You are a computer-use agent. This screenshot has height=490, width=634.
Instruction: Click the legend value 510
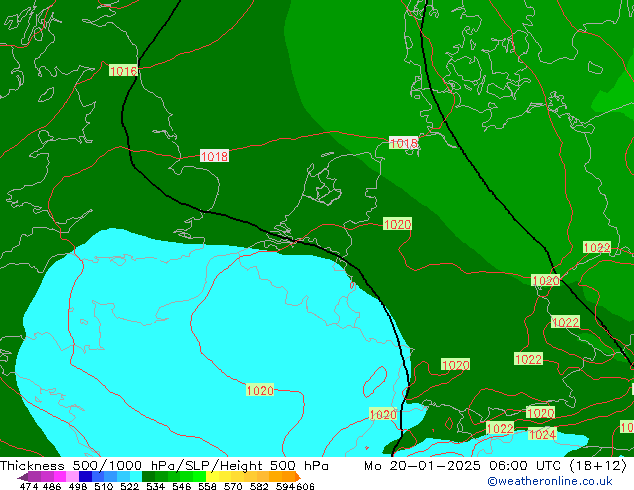pyautogui.click(x=104, y=486)
